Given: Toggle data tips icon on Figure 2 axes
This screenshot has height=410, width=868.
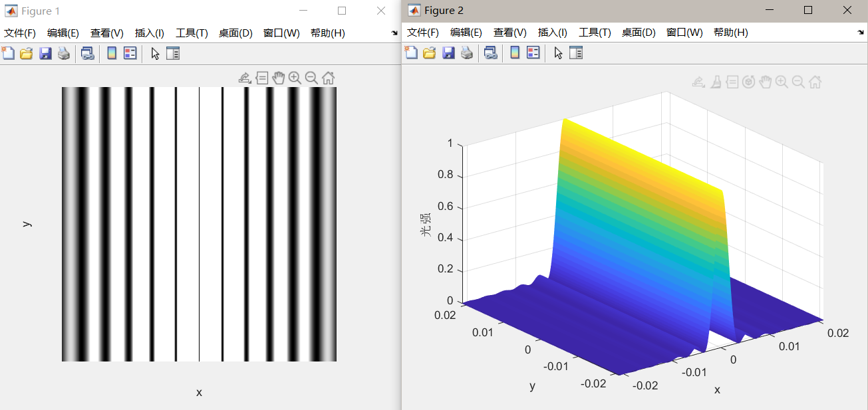Looking at the screenshot, I should [x=732, y=82].
